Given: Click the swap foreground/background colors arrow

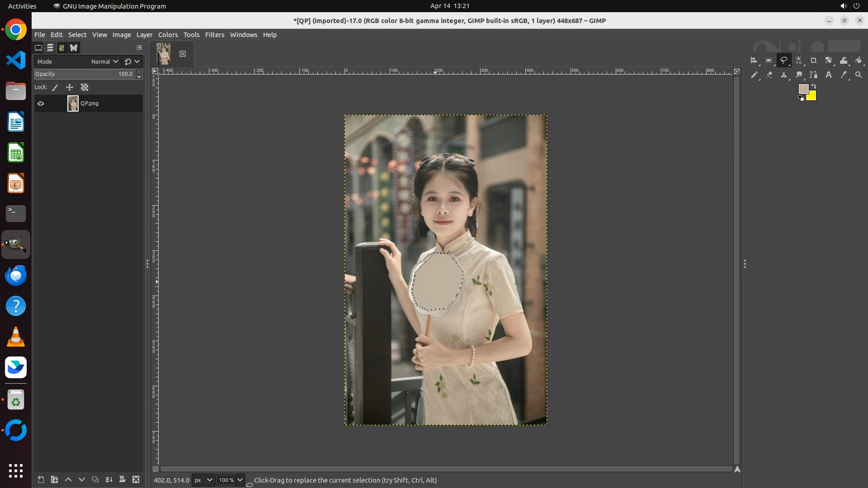Looking at the screenshot, I should coord(814,86).
